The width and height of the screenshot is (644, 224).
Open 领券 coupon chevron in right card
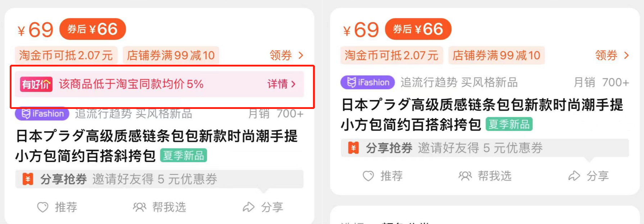(626, 55)
